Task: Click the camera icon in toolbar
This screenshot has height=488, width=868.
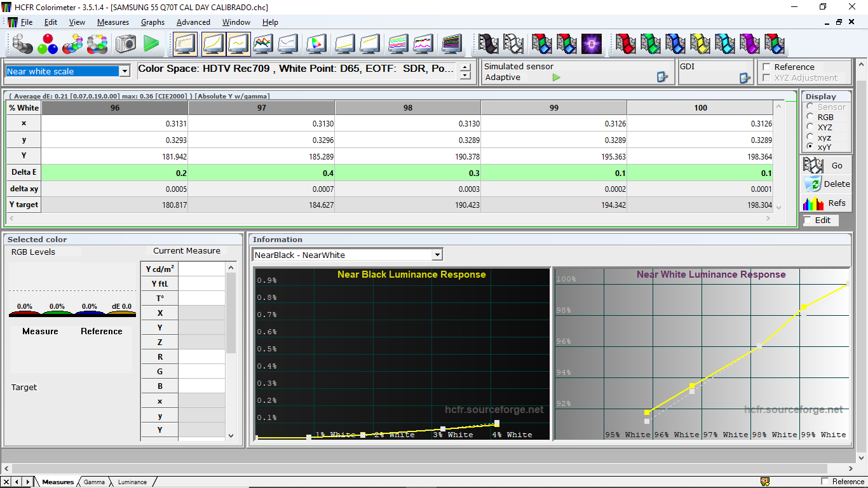Action: pyautogui.click(x=125, y=44)
